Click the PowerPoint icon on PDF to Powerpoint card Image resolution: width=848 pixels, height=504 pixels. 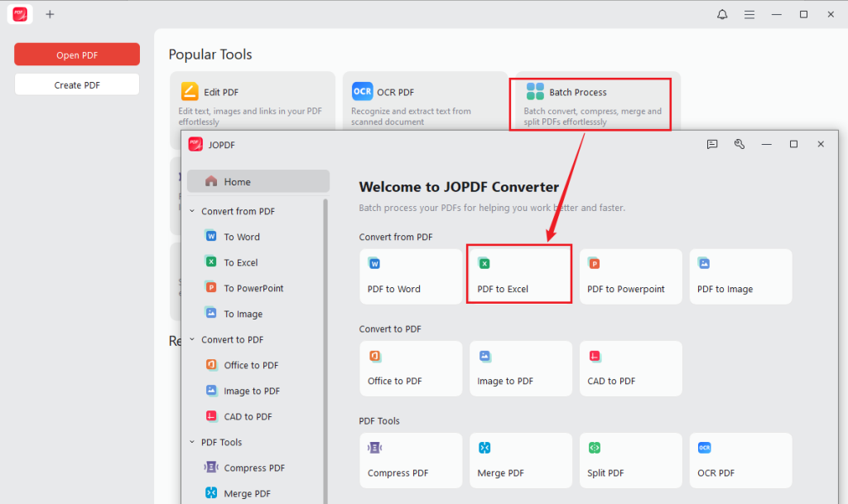594,264
